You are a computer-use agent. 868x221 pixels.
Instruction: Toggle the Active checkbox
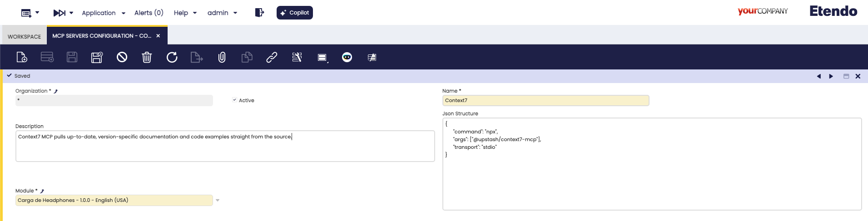(234, 100)
